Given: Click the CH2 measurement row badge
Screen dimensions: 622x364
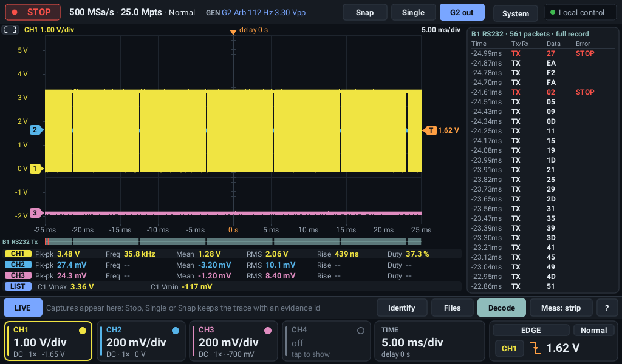Looking at the screenshot, I should click(x=18, y=265).
